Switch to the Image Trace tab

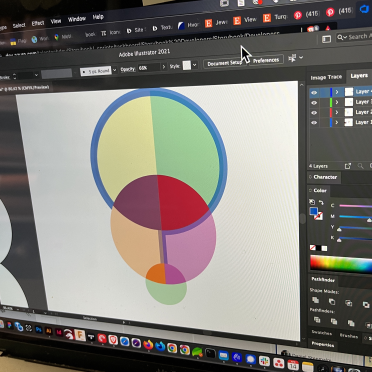pos(326,77)
